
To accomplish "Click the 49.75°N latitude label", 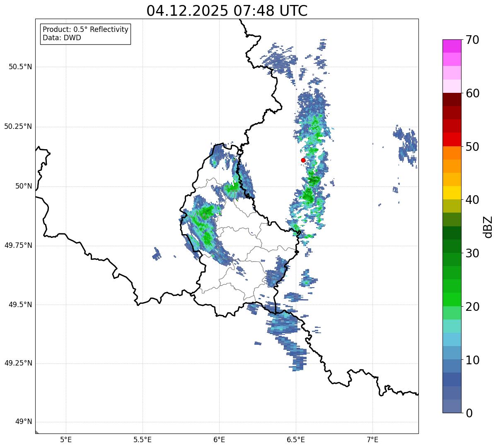I will click(x=18, y=245).
